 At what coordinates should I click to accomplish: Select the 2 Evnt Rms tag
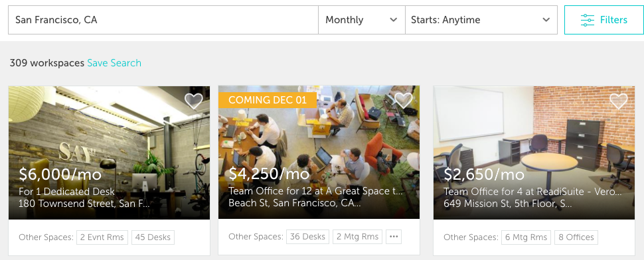pos(102,237)
